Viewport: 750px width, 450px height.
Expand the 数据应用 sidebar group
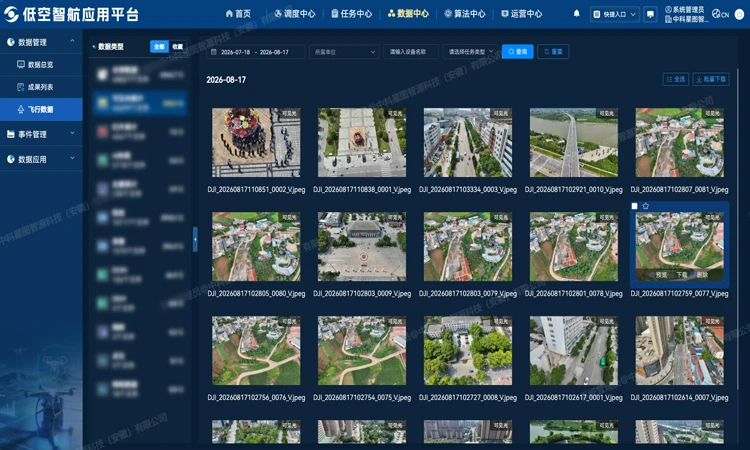pos(41,159)
